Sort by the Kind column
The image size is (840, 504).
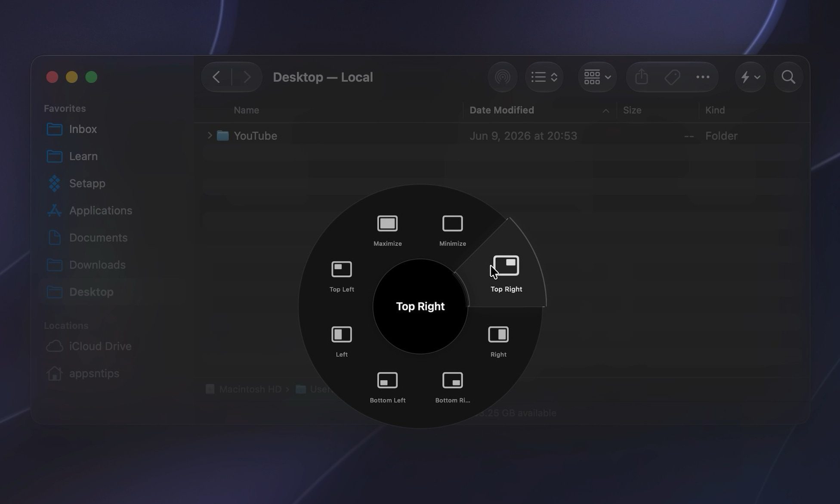(715, 110)
